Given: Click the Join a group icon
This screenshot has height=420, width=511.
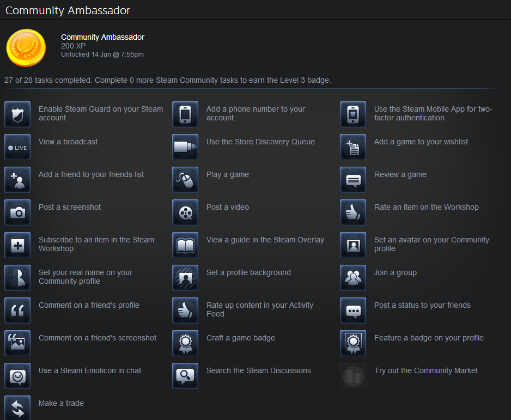Looking at the screenshot, I should click(353, 278).
